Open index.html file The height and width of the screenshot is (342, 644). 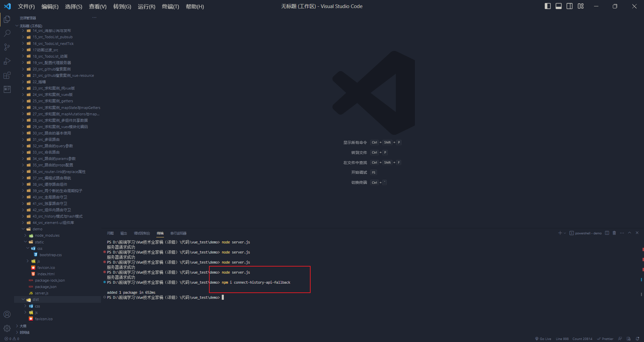click(57, 274)
